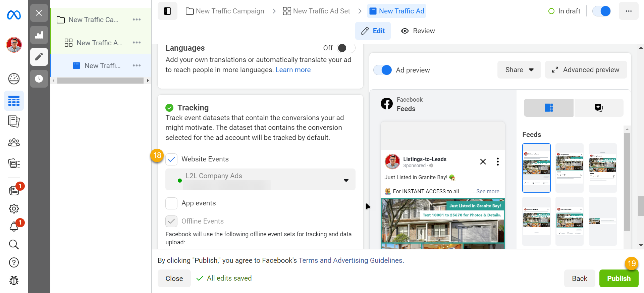Viewport: 644px width, 293px height.
Task: Open the settings gear icon
Action: 14,208
